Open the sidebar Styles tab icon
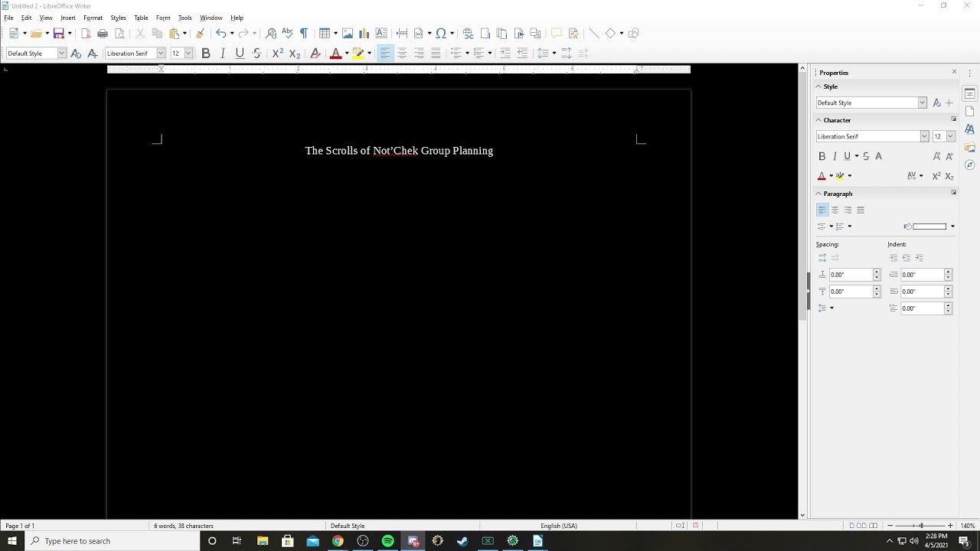Screen dimensions: 980x551 (970, 129)
